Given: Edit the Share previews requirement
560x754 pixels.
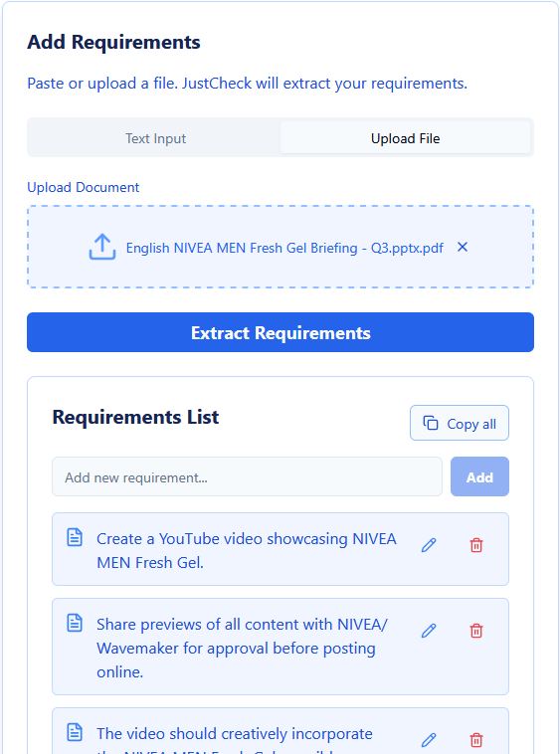Looking at the screenshot, I should pos(429,631).
